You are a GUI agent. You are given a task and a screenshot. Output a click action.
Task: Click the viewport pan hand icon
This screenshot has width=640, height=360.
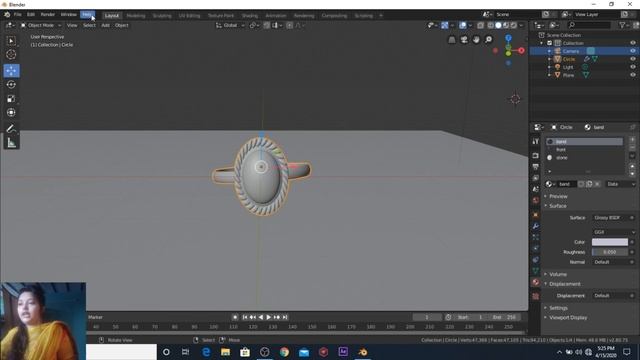476,40
